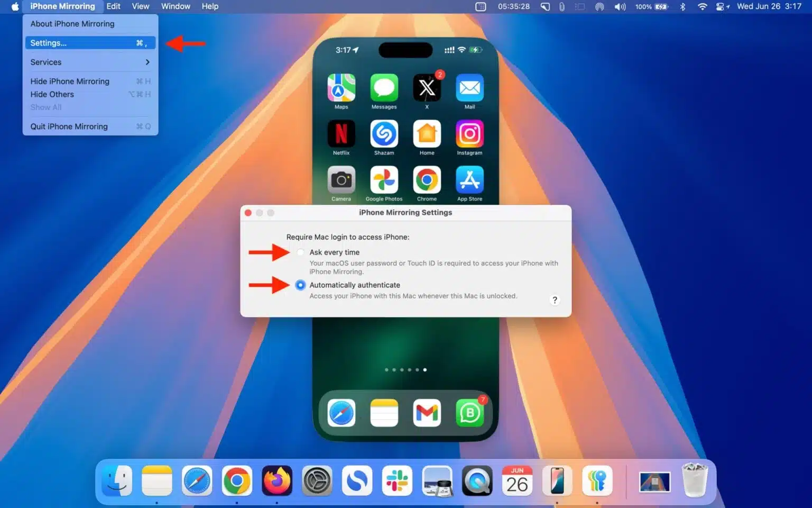Viewport: 812px width, 508px height.
Task: Open the Trash in the Dock
Action: [x=695, y=480]
